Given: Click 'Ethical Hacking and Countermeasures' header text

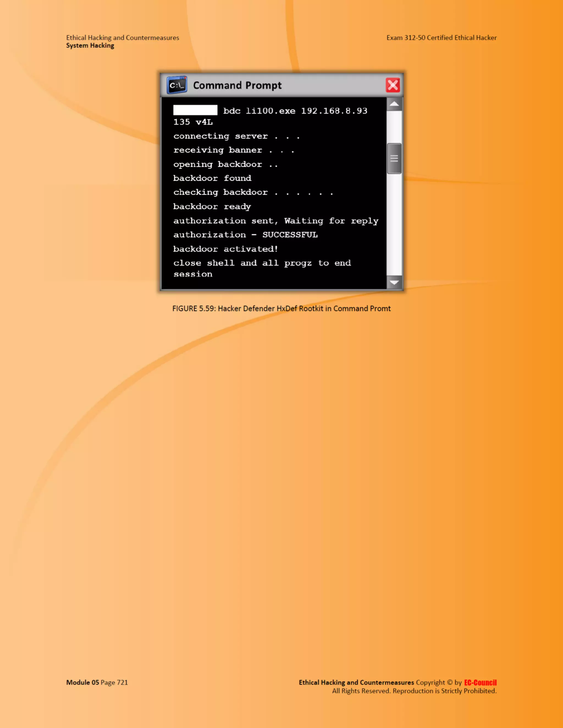Looking at the screenshot, I should pyautogui.click(x=122, y=38).
